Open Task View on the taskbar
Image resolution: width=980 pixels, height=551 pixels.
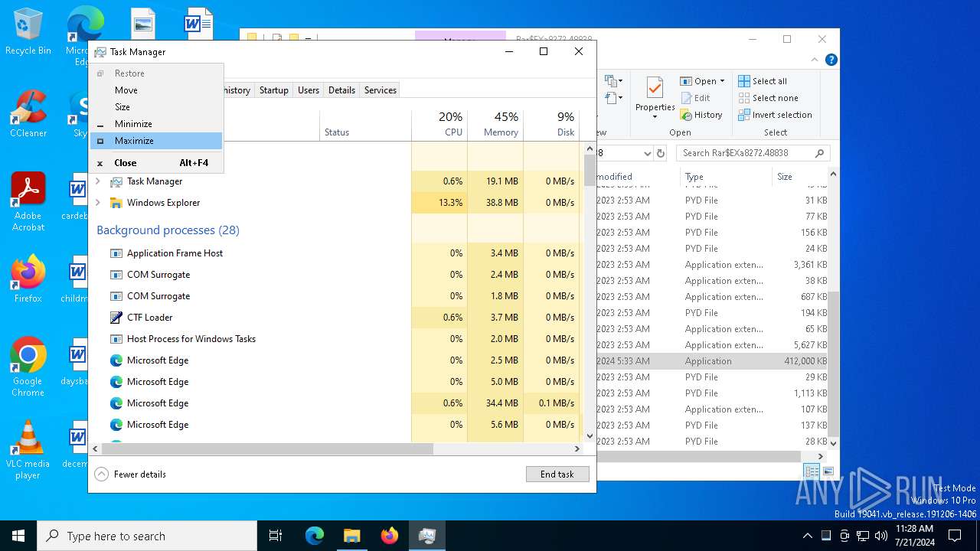tap(276, 536)
